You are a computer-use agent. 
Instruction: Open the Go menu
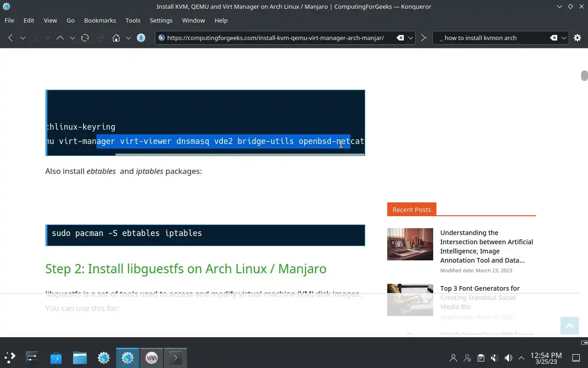point(71,20)
